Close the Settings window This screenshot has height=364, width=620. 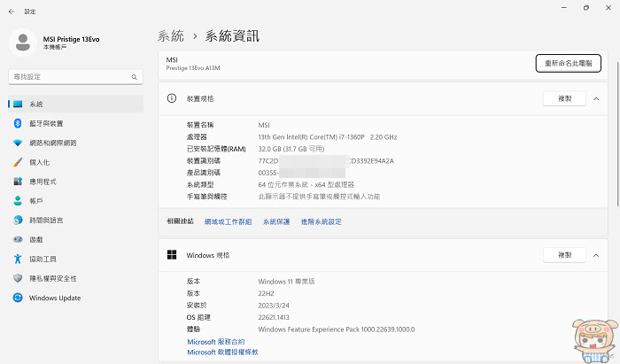pos(608,7)
